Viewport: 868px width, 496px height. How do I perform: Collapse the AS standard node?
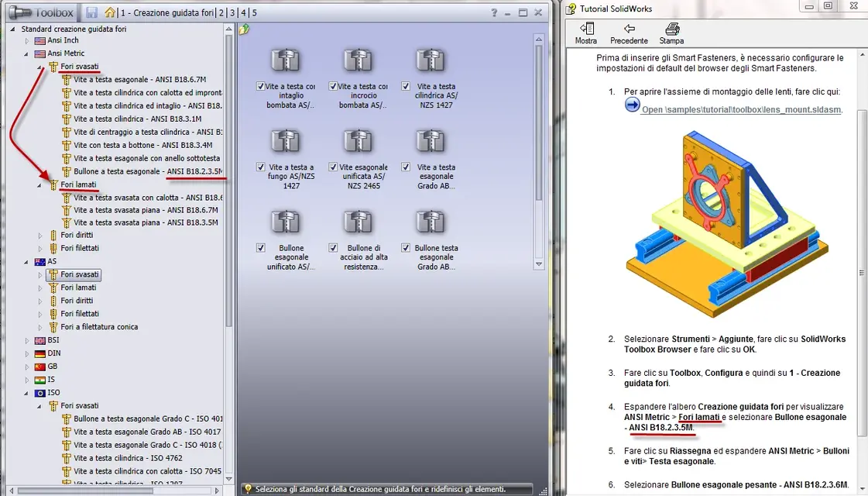pyautogui.click(x=26, y=262)
